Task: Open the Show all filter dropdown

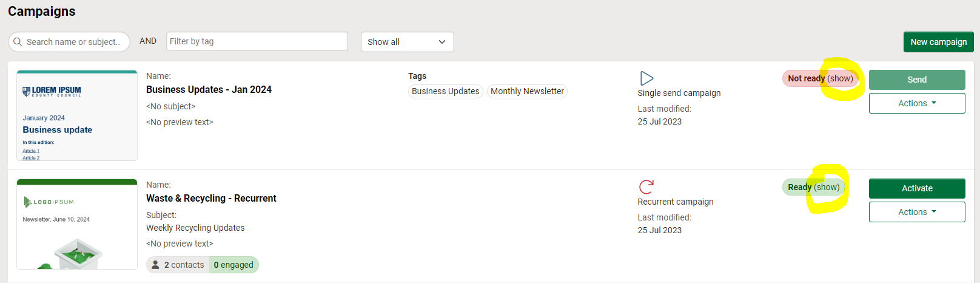Action: pos(407,42)
